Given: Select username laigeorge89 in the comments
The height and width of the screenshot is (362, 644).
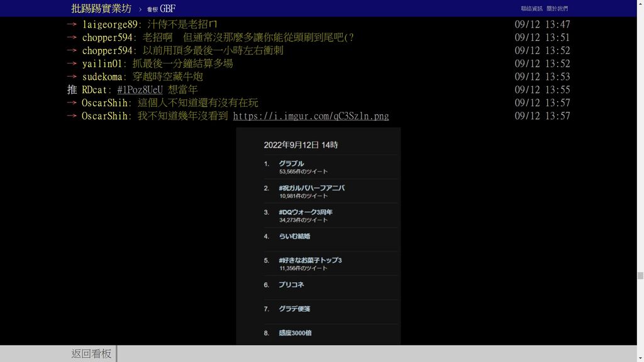Looking at the screenshot, I should tap(109, 25).
